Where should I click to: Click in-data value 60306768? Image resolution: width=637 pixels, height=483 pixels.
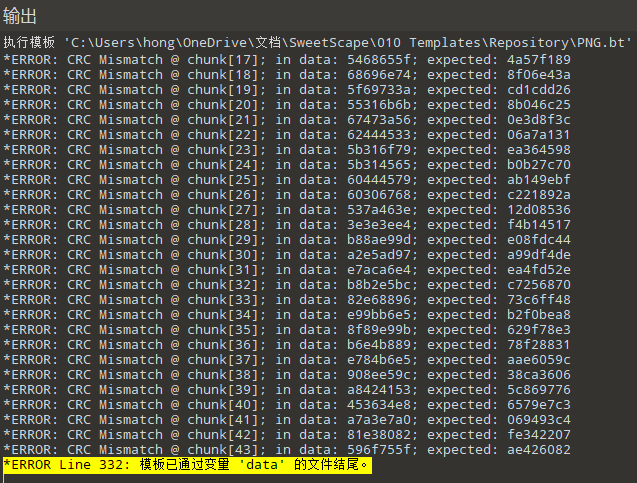[x=379, y=195]
